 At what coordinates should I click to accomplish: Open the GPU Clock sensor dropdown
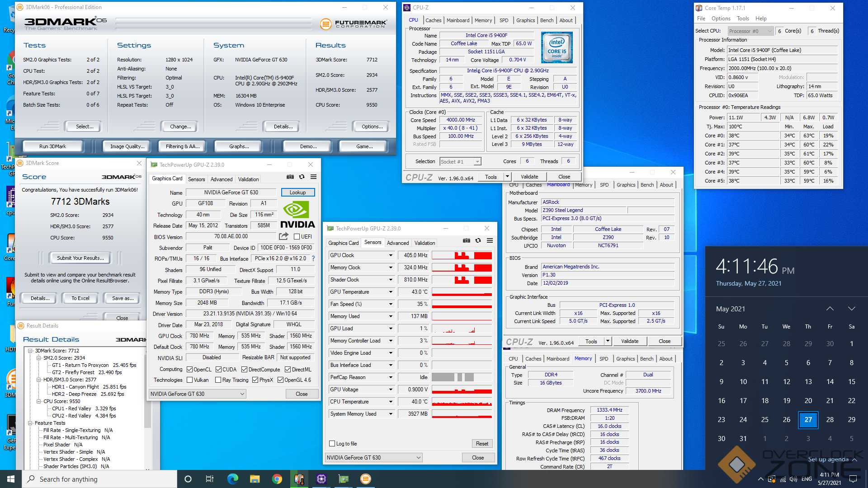(x=391, y=255)
